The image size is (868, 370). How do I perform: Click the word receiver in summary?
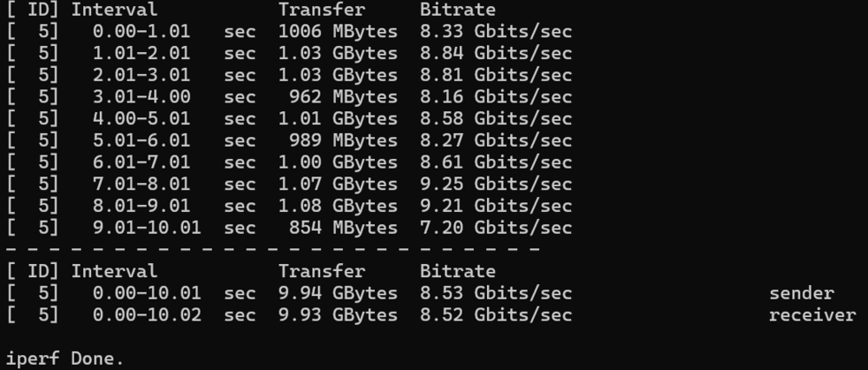pos(812,315)
